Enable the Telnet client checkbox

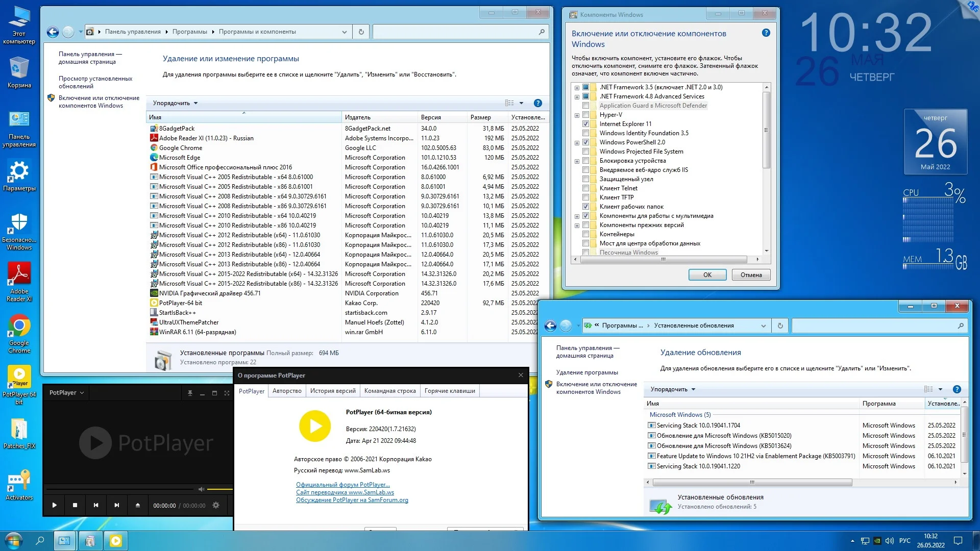pos(586,188)
